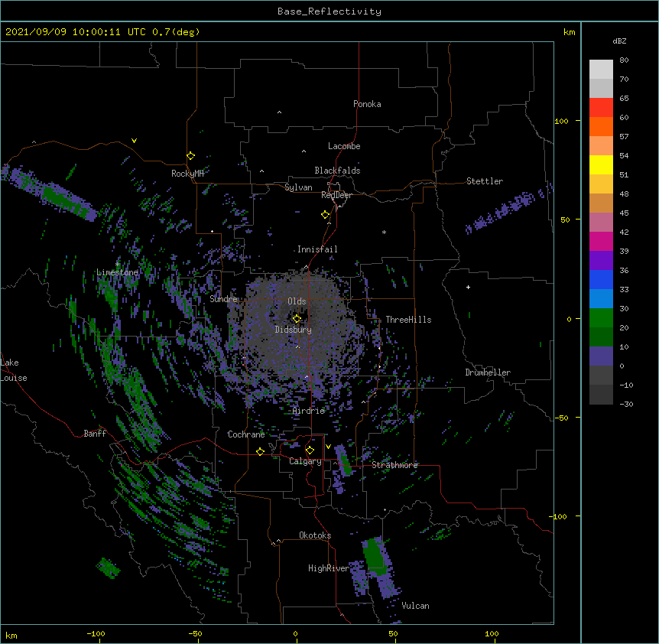
Task: Click the Didsbury city label
Action: point(294,330)
